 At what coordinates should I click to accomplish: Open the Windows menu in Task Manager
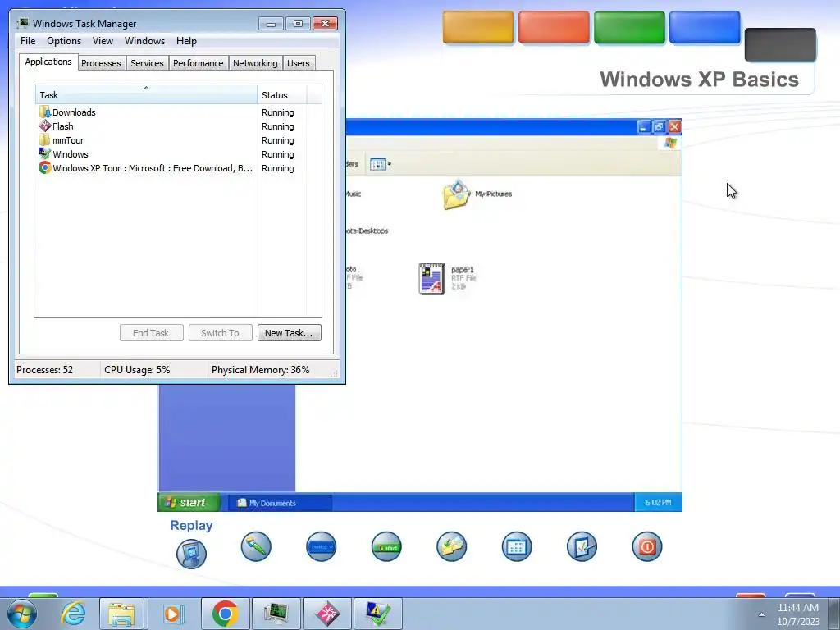(x=144, y=41)
